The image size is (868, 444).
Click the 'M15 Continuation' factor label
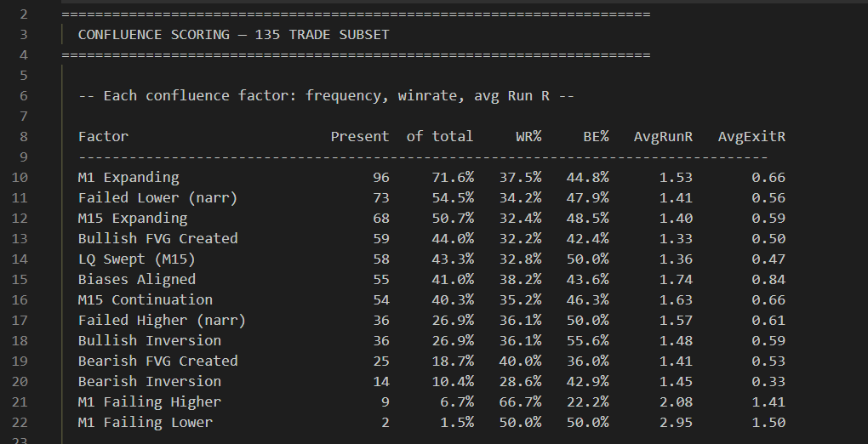(146, 300)
